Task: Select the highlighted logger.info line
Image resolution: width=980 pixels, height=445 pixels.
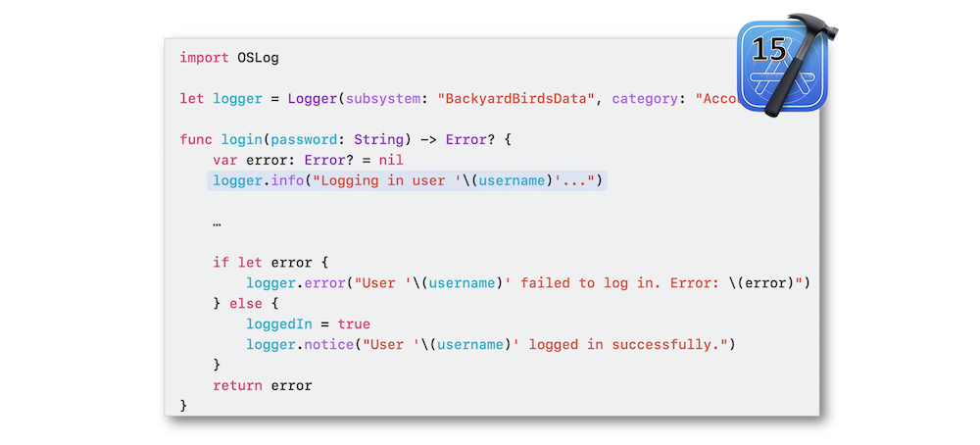Action: point(407,181)
